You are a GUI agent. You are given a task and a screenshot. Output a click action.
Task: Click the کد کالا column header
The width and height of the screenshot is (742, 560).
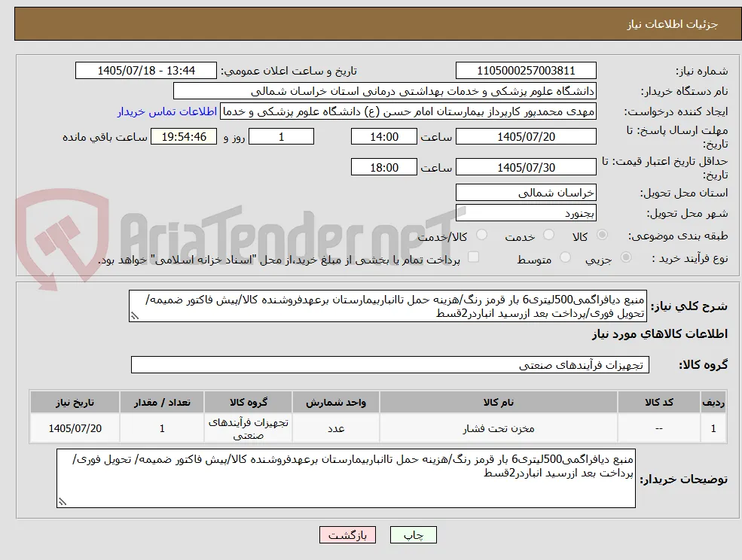coord(658,402)
